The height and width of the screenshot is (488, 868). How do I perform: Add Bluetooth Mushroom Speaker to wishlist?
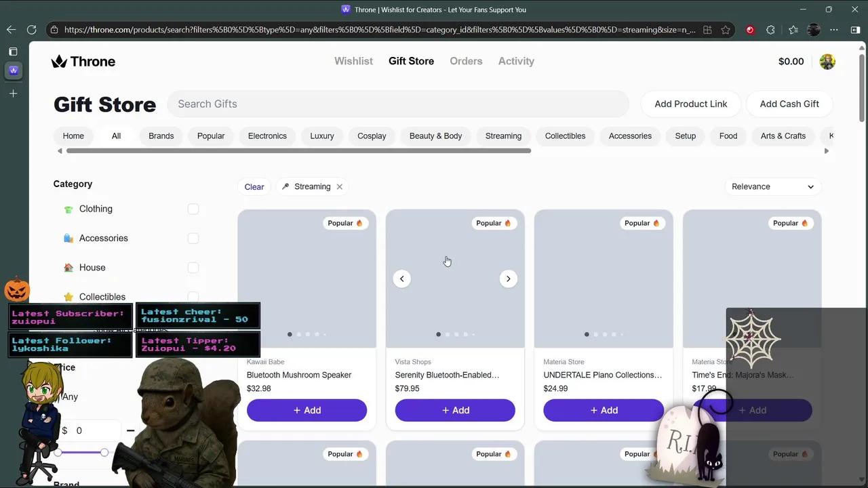click(307, 410)
